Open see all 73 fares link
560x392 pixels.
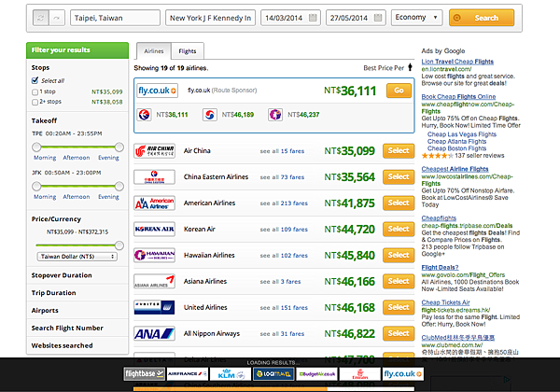coord(282,177)
